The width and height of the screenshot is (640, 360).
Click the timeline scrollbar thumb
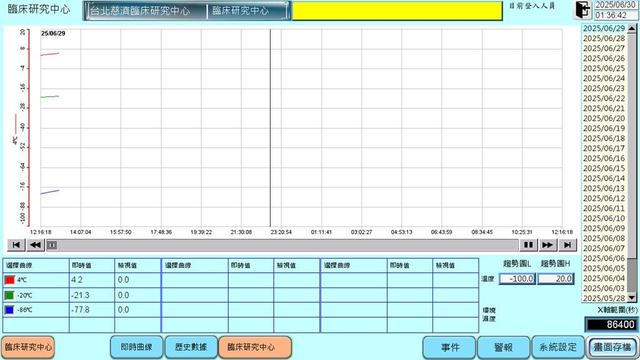tap(52, 245)
